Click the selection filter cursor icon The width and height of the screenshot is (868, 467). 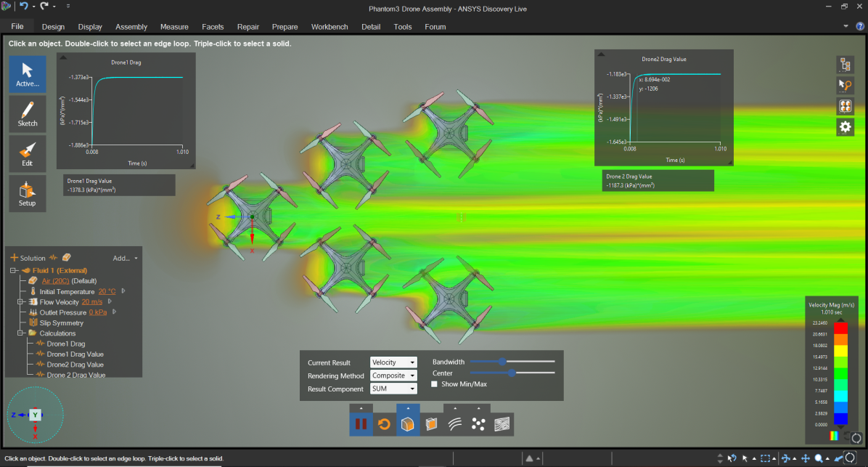pyautogui.click(x=846, y=85)
